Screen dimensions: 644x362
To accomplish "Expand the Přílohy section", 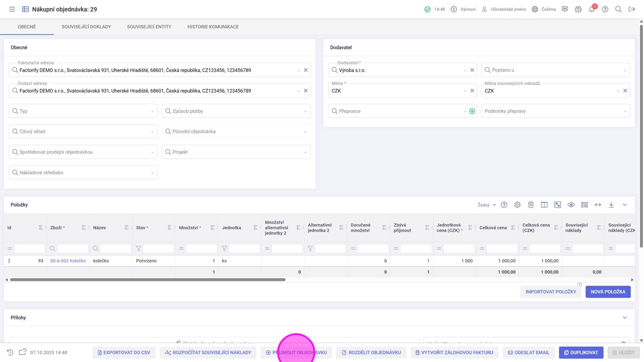I will (624, 318).
